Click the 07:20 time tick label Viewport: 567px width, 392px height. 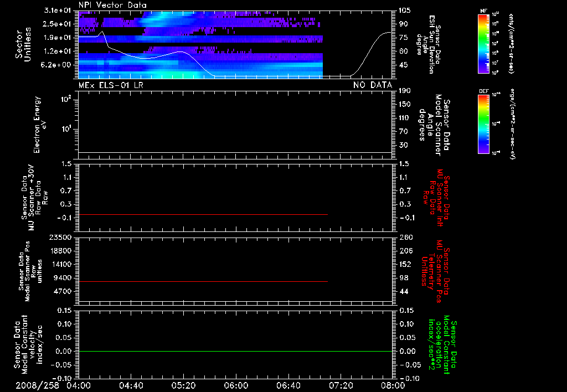pyautogui.click(x=341, y=385)
